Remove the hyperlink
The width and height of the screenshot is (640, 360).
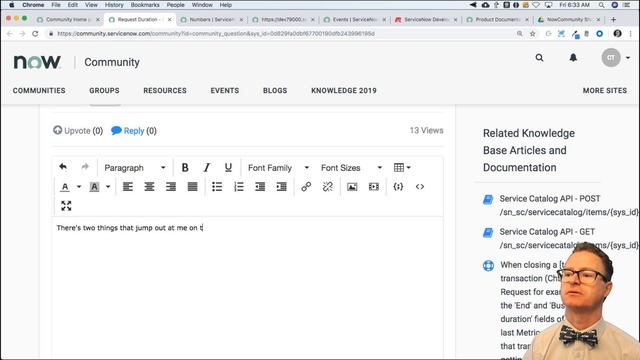coord(328,187)
